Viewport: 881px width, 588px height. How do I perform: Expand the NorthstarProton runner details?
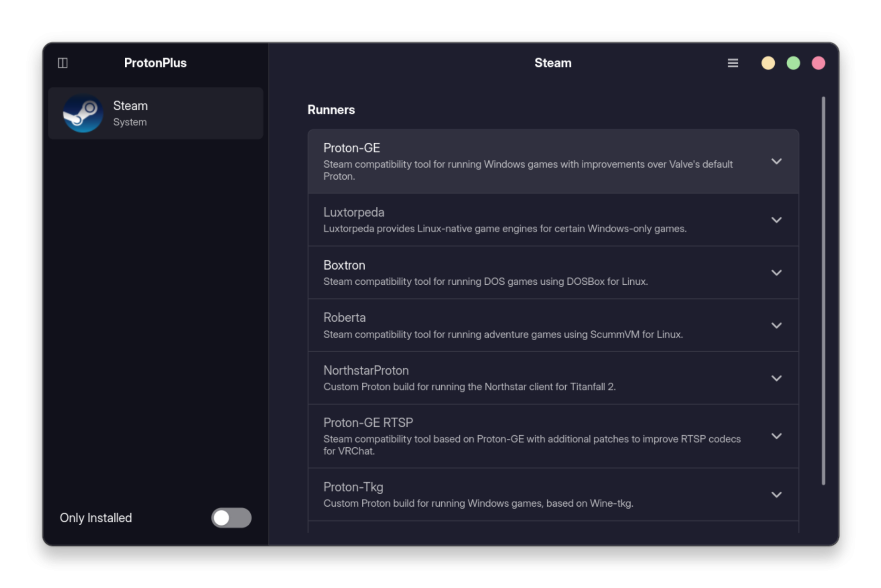click(x=777, y=378)
